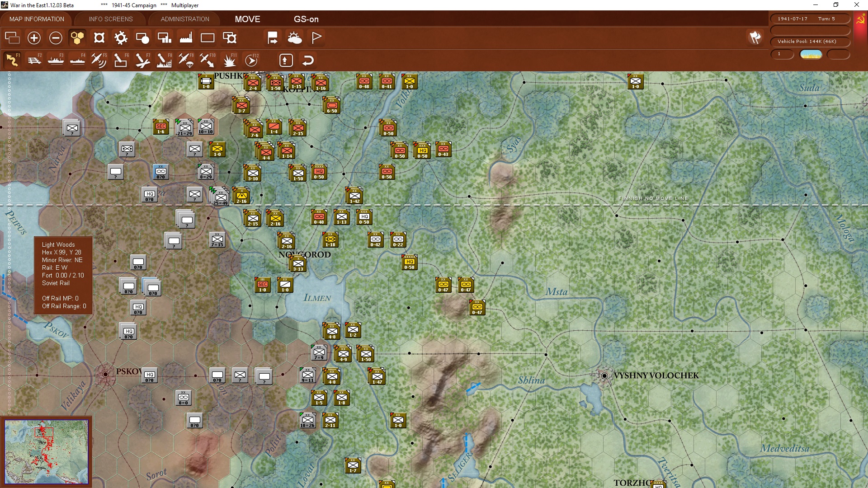Click the rectangle with circle toolbar icon
The image size is (868, 488).
point(142,38)
